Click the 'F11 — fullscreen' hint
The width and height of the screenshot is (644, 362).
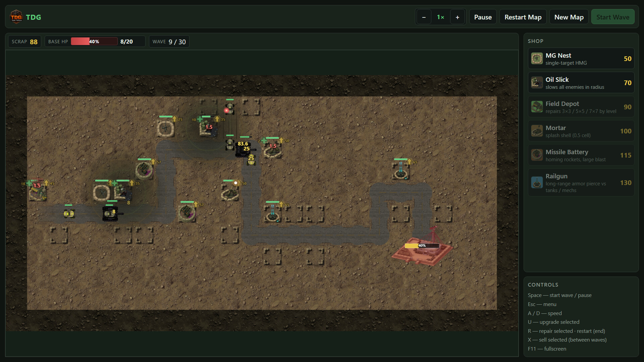tap(547, 349)
